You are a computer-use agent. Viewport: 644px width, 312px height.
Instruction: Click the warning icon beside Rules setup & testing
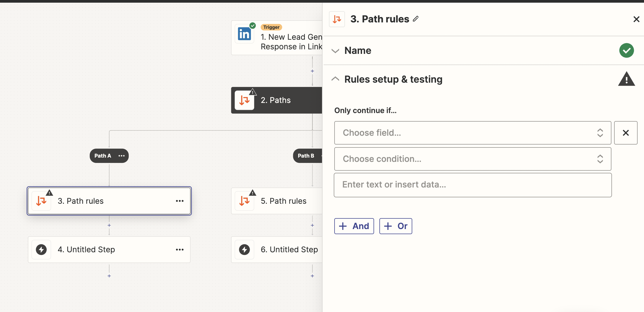(x=626, y=79)
